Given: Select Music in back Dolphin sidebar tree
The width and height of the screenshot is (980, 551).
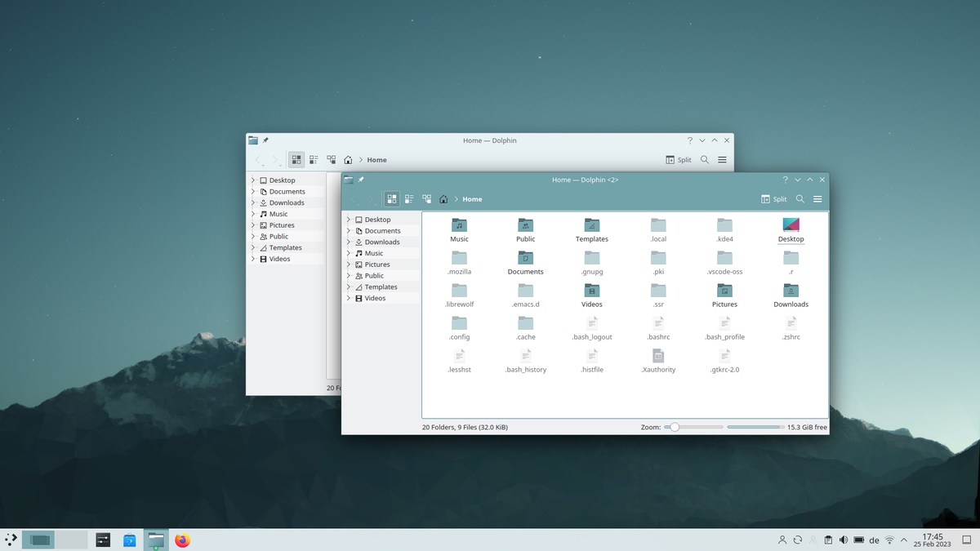Looking at the screenshot, I should click(x=278, y=214).
